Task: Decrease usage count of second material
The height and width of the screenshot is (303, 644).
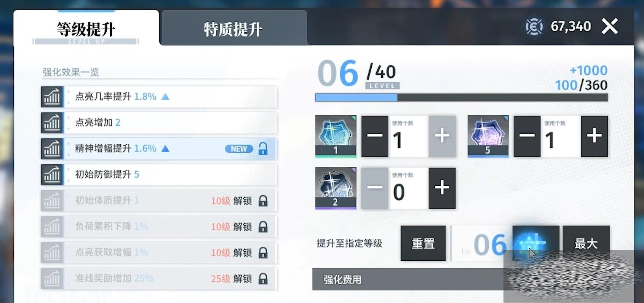Action: point(527,136)
